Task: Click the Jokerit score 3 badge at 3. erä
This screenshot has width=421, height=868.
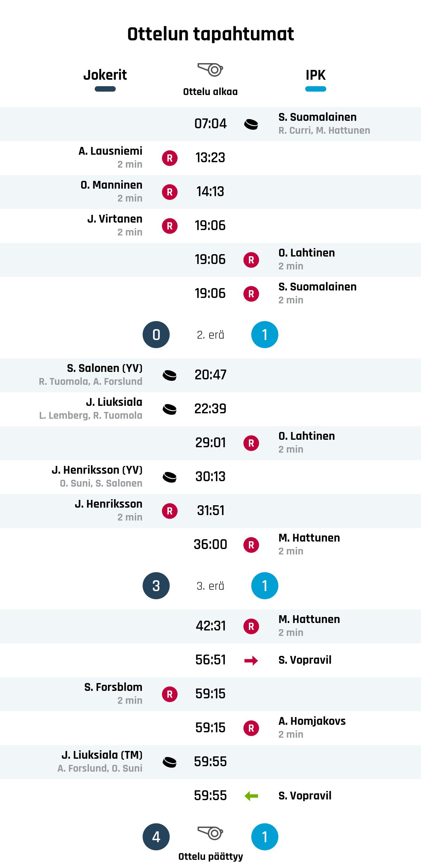Action: (x=156, y=586)
